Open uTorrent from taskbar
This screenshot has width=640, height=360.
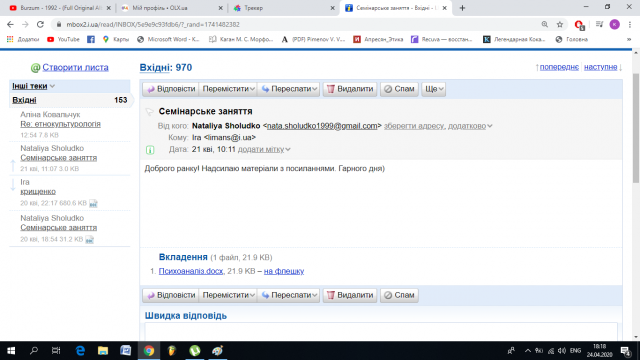pos(195,351)
